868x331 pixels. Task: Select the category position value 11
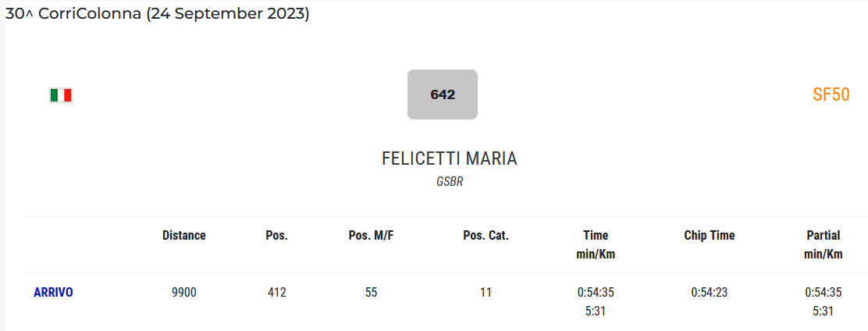pyautogui.click(x=486, y=293)
